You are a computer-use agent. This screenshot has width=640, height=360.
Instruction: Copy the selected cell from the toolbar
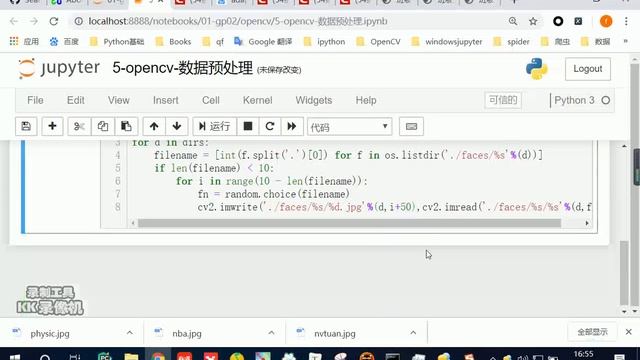[102, 126]
